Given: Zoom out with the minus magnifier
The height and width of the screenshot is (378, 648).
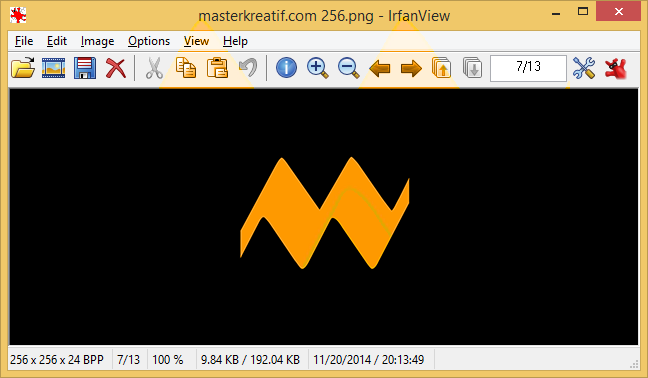Looking at the screenshot, I should [x=348, y=68].
